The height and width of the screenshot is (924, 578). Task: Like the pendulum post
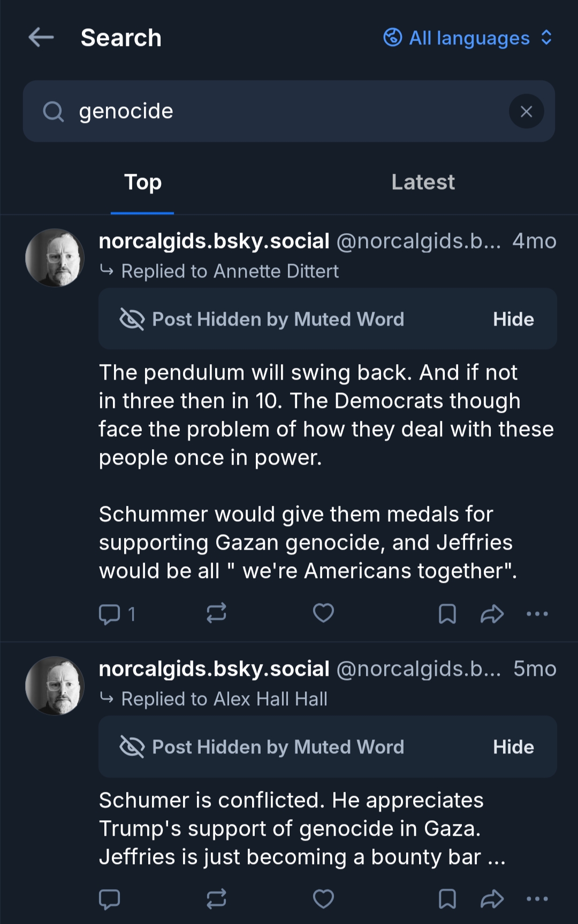point(323,613)
